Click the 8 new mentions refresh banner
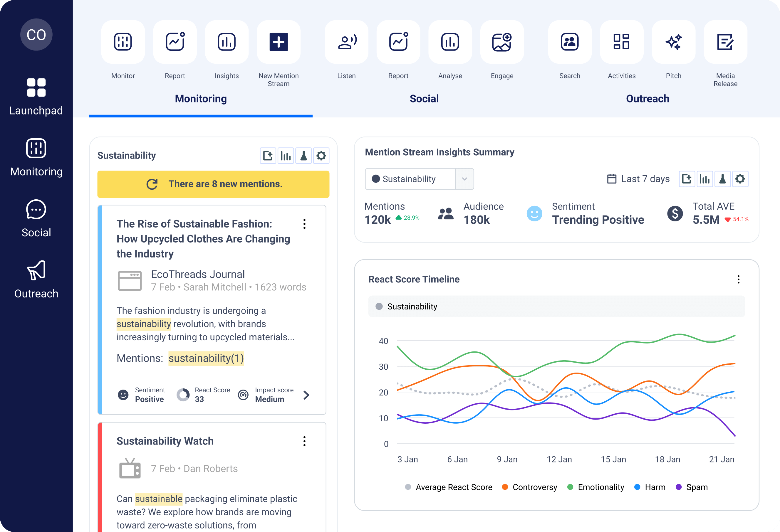780x532 pixels. coord(213,184)
